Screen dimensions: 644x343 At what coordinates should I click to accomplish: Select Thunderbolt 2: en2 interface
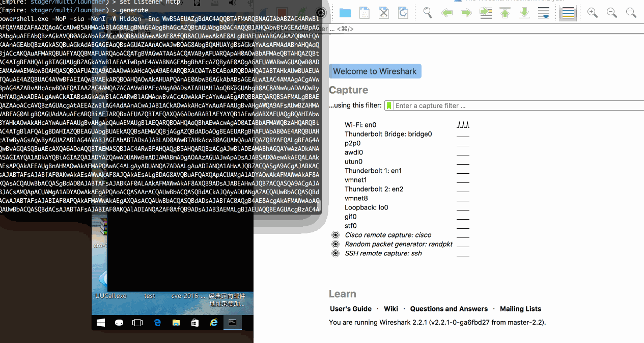click(374, 189)
